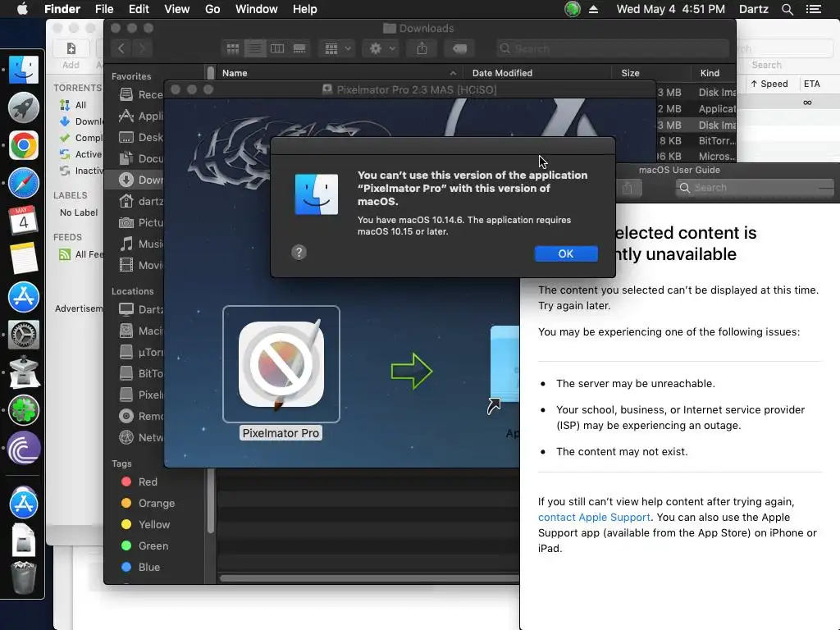Click the green globe status icon in menu bar
Image resolution: width=840 pixels, height=630 pixels.
(572, 9)
